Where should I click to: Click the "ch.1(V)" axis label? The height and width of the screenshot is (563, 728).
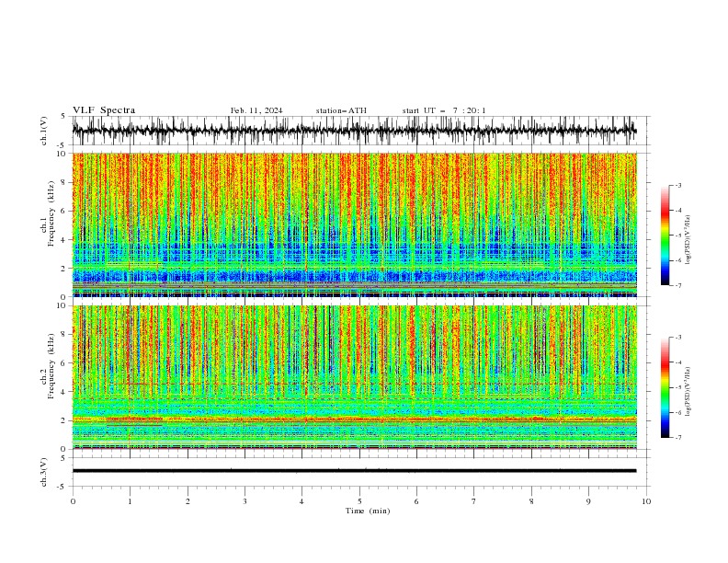pyautogui.click(x=44, y=131)
